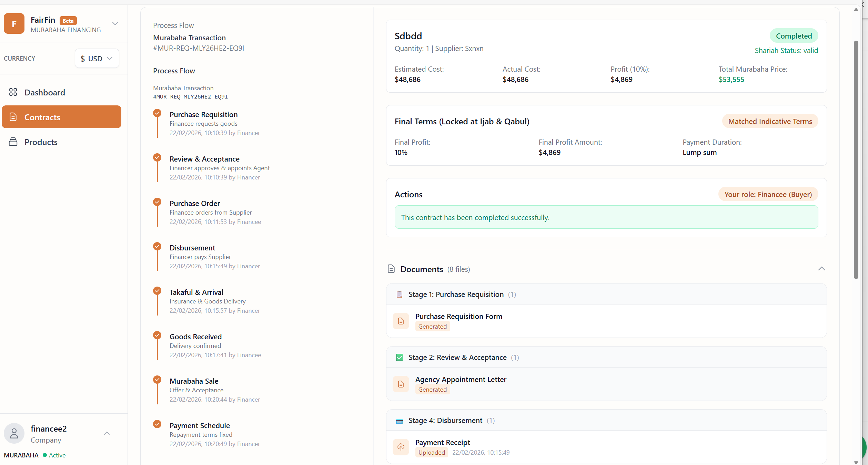Viewport: 868px width, 465px height.
Task: Click the Murabaha Sale step checkmark
Action: (x=157, y=380)
